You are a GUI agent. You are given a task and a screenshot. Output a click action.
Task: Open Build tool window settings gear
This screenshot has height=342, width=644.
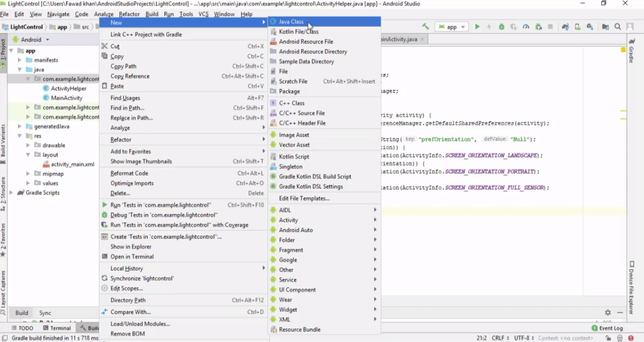coord(608,312)
